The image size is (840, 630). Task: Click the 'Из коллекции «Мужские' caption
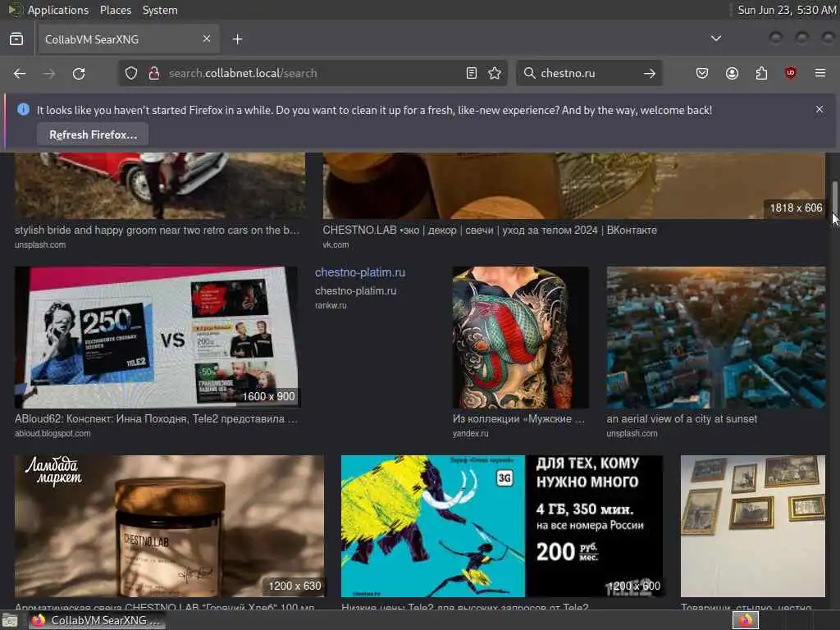[x=518, y=419]
